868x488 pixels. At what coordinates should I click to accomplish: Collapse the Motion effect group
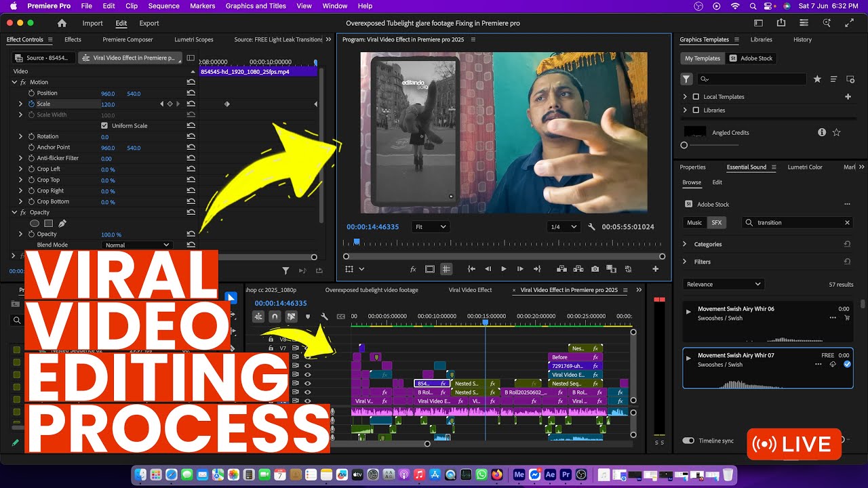pos(14,82)
